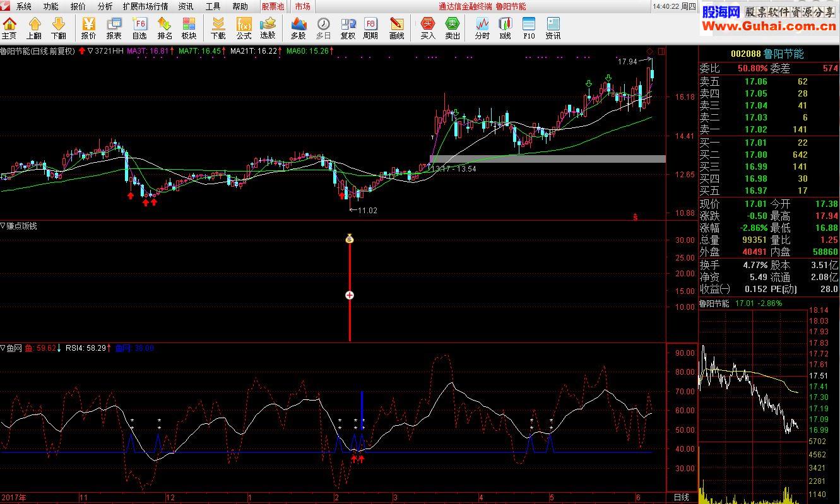Click 下载 download icon
This screenshot has width=840, height=504.
pyautogui.click(x=218, y=28)
